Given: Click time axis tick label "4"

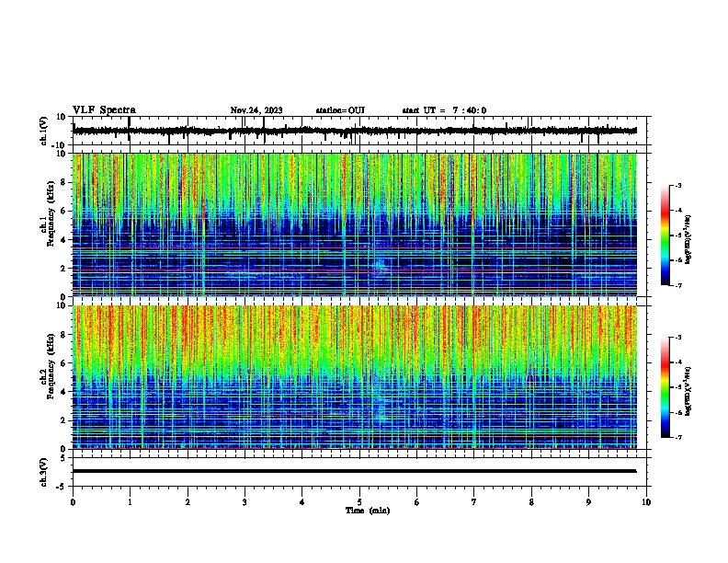Looking at the screenshot, I should pyautogui.click(x=302, y=502).
